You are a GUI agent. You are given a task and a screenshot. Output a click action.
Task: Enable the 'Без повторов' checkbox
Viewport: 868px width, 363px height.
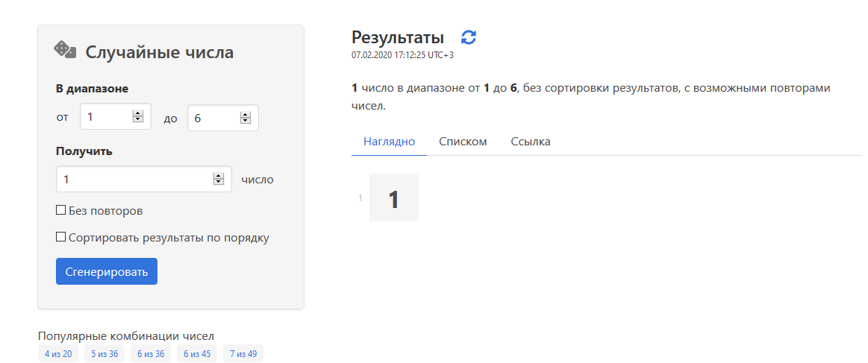[61, 210]
